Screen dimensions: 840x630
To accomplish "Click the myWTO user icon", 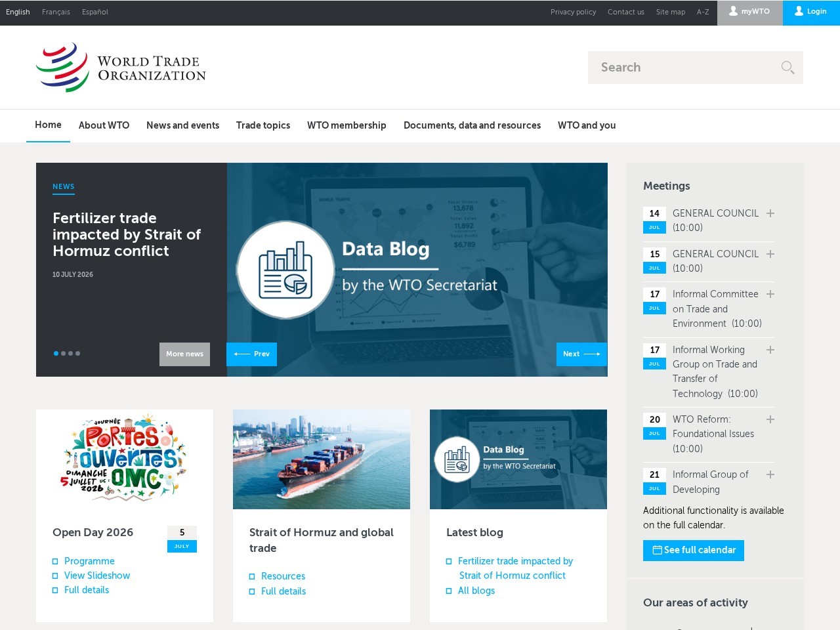I will (733, 11).
